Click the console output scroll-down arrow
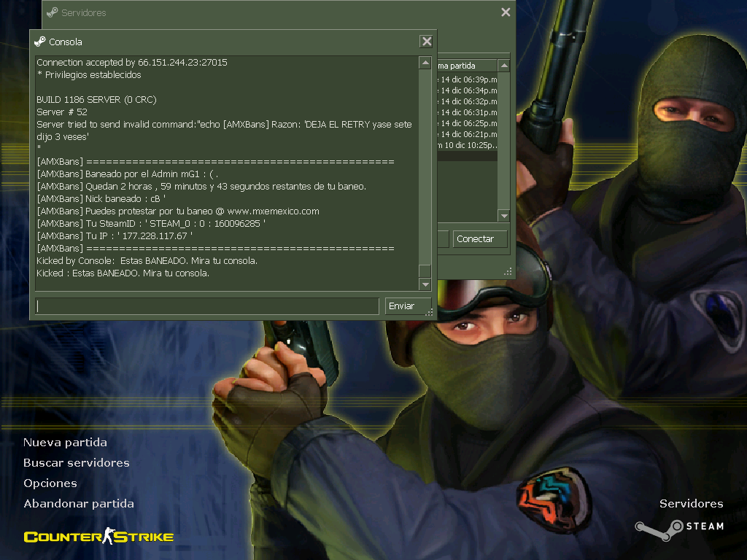Image resolution: width=747 pixels, height=560 pixels. [425, 284]
